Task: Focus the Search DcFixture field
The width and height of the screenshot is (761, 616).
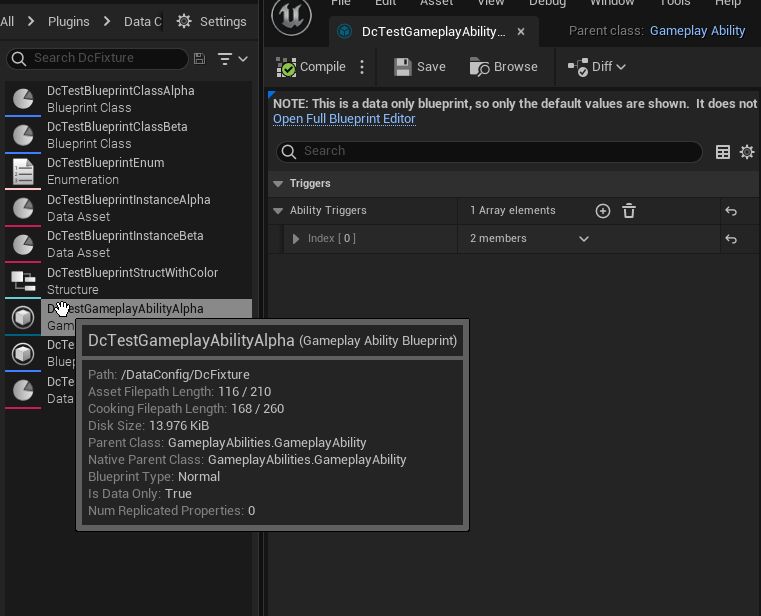Action: 97,58
